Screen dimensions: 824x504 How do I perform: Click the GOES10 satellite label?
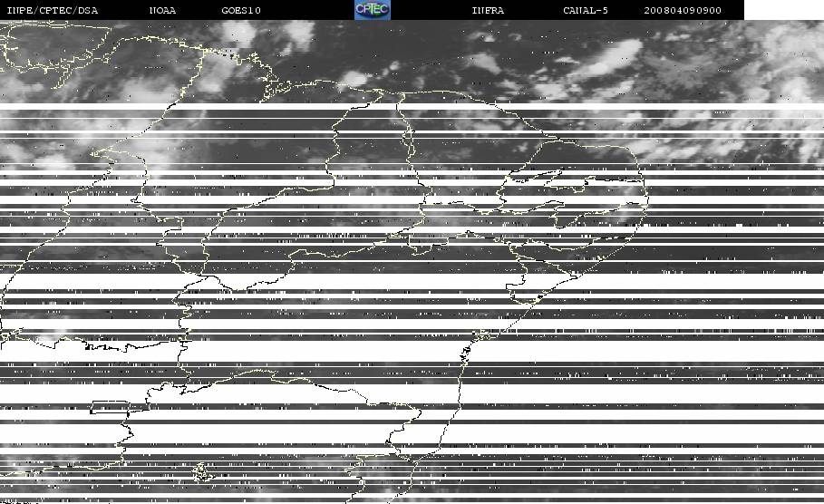coord(241,10)
